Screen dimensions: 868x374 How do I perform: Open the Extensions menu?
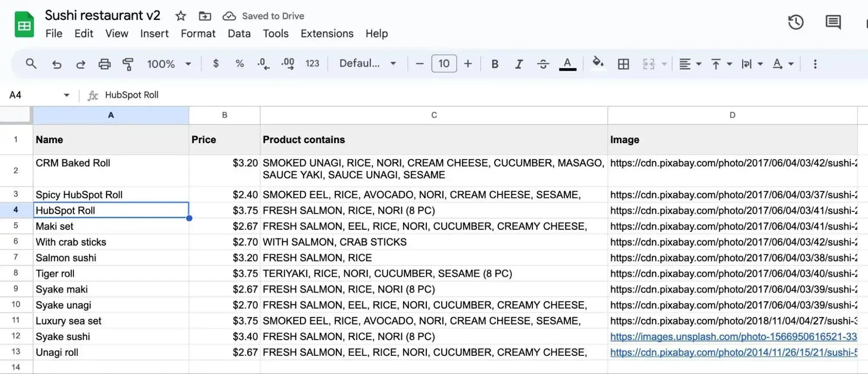[327, 33]
